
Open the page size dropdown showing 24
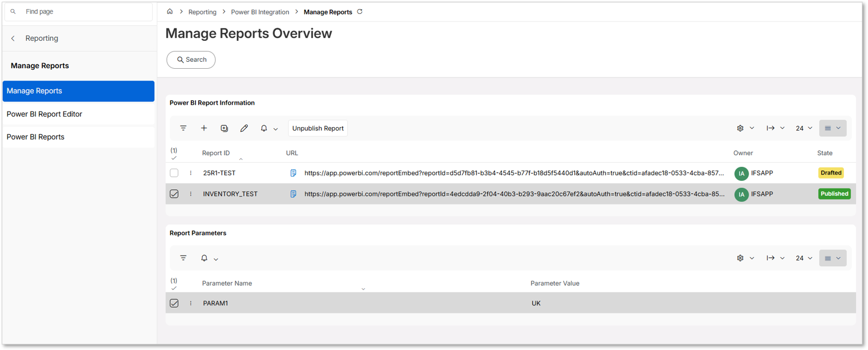[803, 128]
